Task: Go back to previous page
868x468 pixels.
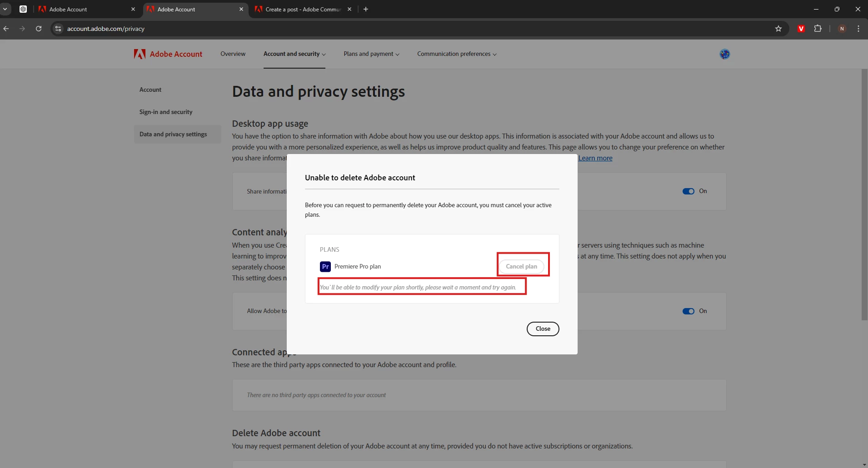Action: click(6, 29)
